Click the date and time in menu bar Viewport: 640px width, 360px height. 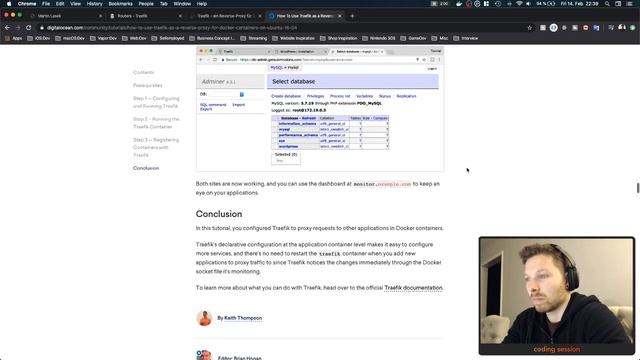tap(579, 4)
